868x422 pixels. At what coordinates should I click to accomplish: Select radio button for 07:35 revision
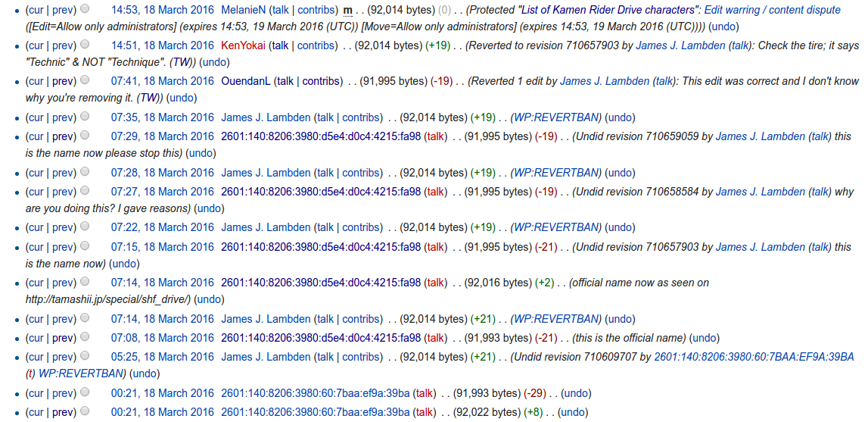(85, 117)
